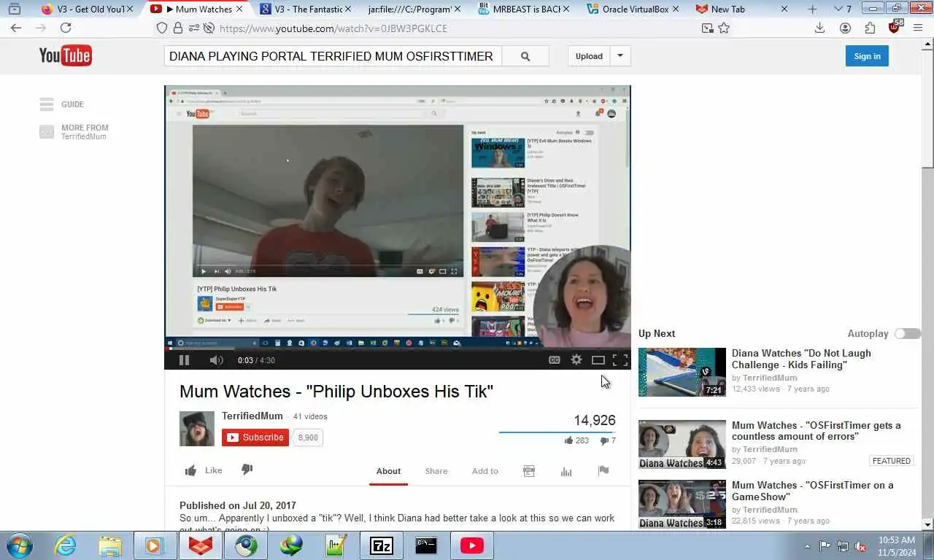Image resolution: width=934 pixels, height=560 pixels.
Task: Toggle closed captions with the CC button
Action: coord(555,359)
